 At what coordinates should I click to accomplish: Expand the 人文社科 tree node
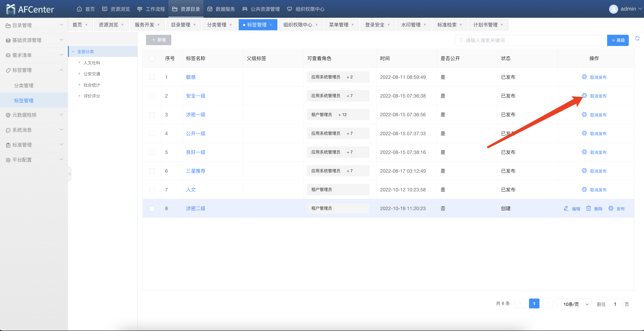(x=79, y=63)
